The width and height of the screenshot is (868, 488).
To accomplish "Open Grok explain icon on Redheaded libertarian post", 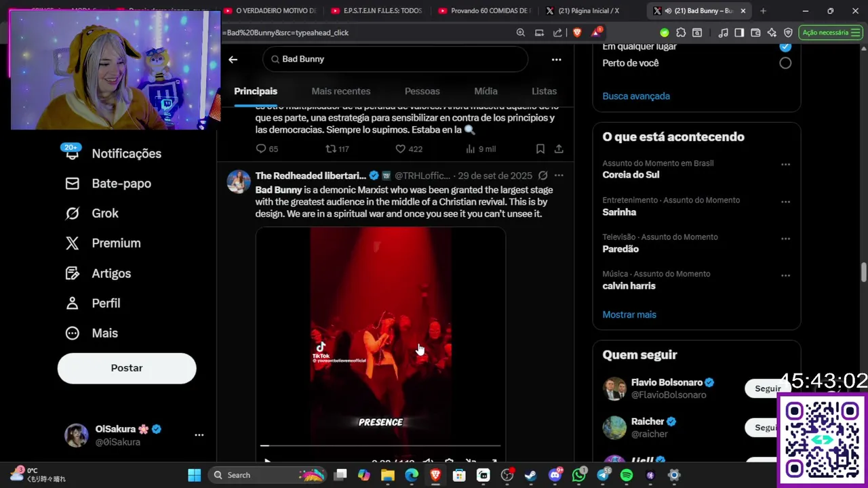I will click(542, 176).
